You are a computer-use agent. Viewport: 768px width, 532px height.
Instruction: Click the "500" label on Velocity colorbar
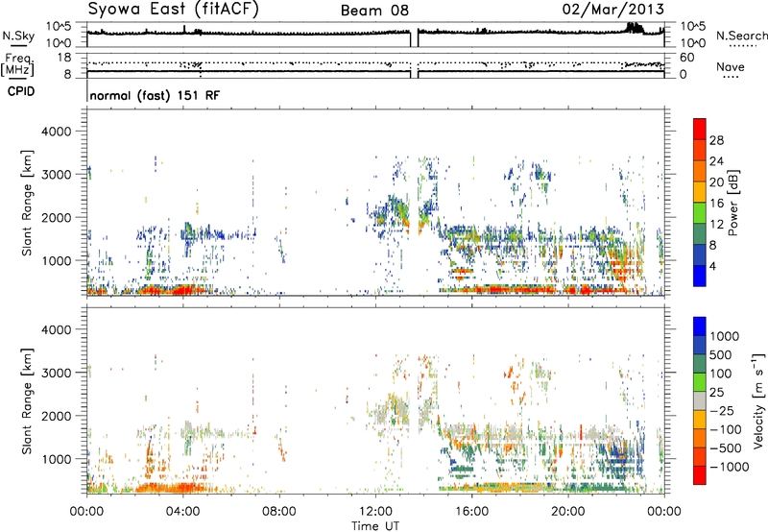point(720,354)
